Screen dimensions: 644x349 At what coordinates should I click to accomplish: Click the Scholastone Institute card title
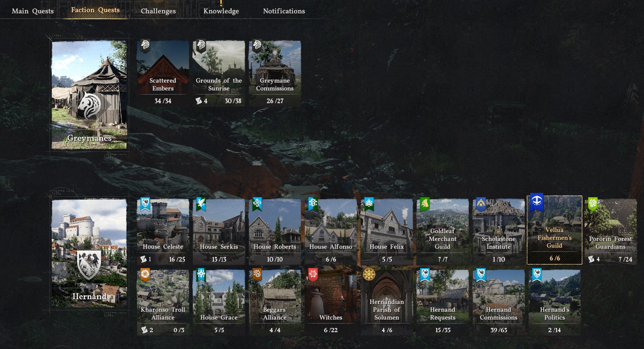(499, 243)
